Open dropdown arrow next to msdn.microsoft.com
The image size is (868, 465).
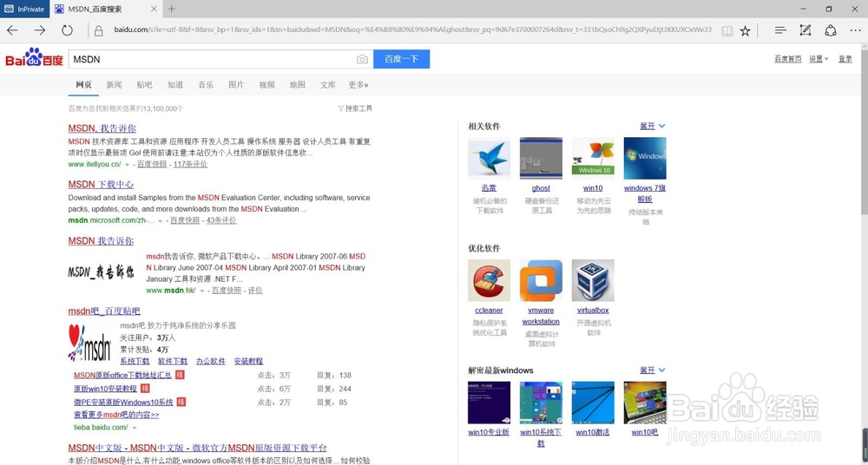161,221
